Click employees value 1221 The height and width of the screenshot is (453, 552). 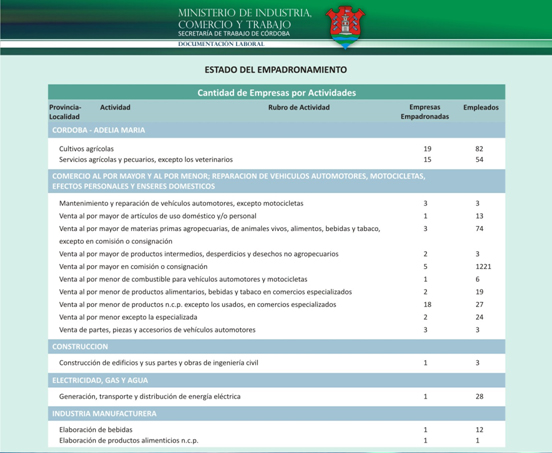[483, 267]
